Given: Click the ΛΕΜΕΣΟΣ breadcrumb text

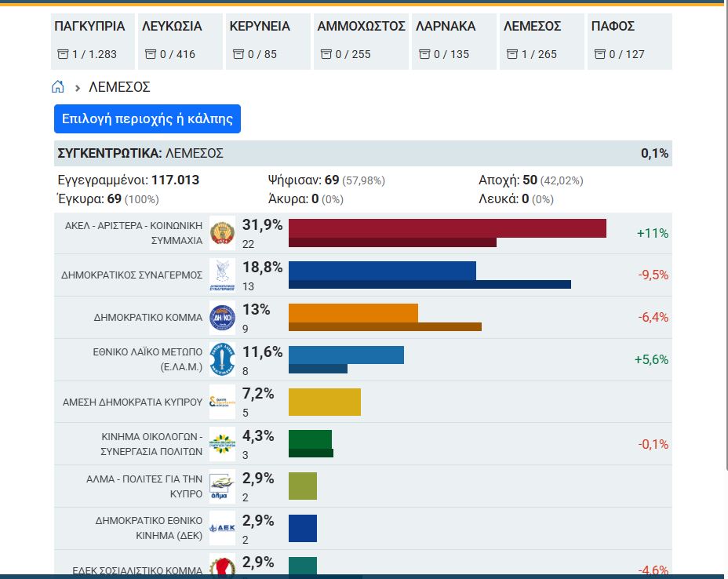Looking at the screenshot, I should coord(119,87).
